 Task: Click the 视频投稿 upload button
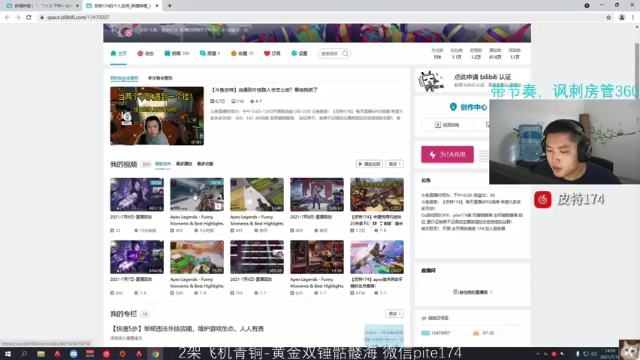coord(447,125)
